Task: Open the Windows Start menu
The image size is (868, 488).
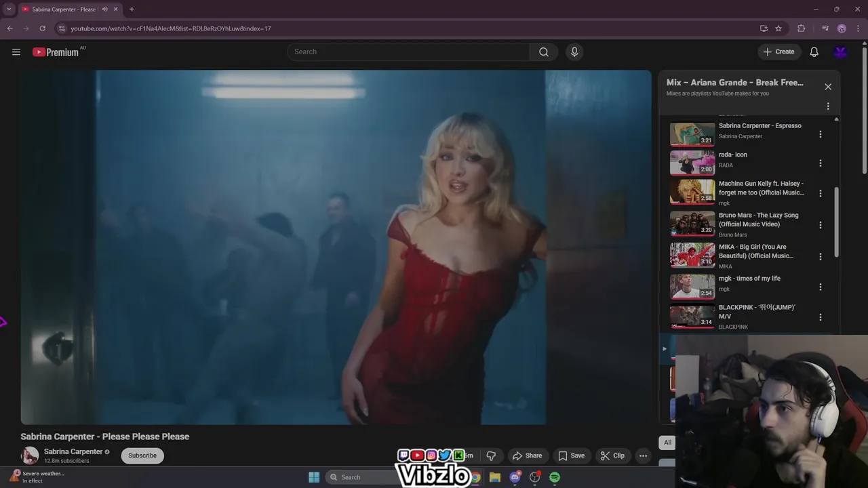Action: pos(314,477)
